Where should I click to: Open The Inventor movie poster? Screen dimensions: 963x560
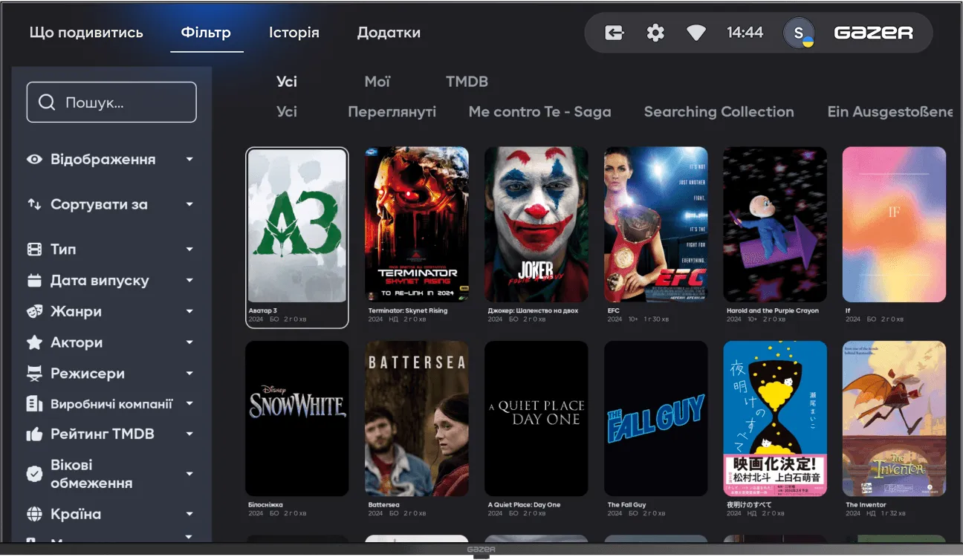click(x=895, y=419)
